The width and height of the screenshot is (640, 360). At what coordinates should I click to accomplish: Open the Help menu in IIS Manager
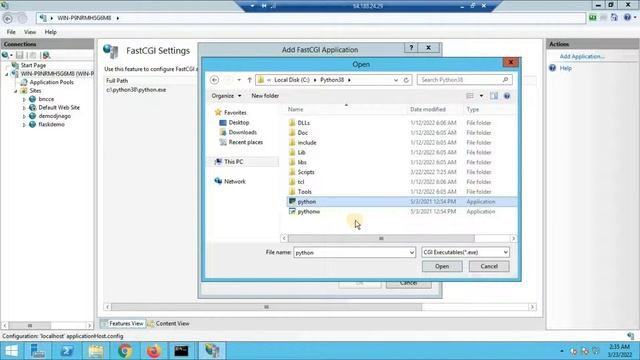click(51, 32)
